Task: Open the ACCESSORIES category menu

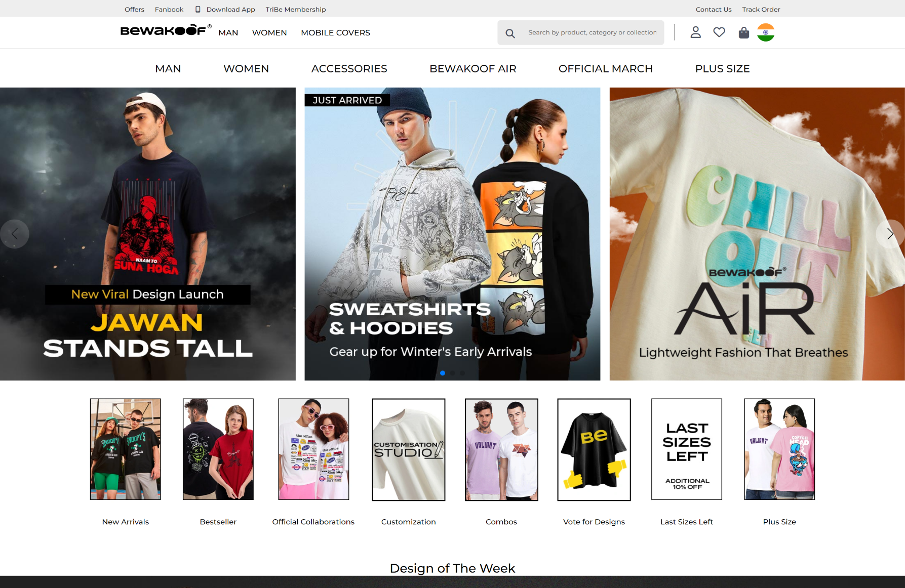Action: click(349, 68)
